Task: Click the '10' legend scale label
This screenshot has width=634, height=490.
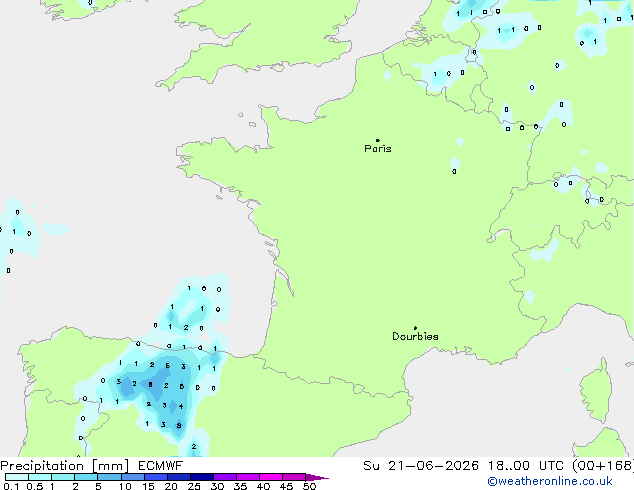Action: pos(125,486)
